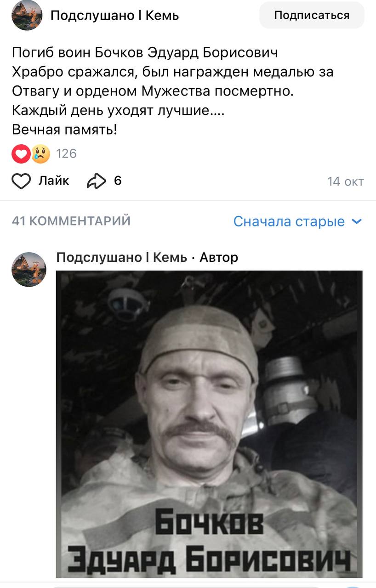Open the share count showing 6
The width and height of the screenshot is (376, 588).
(118, 181)
